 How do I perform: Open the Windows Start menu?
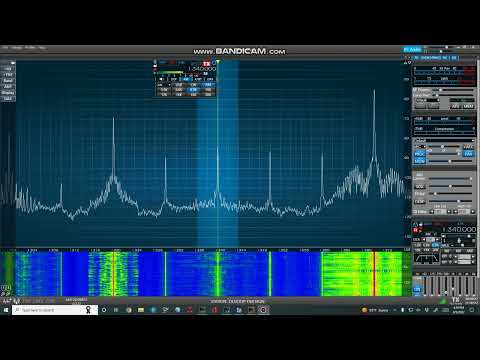click(x=6, y=310)
